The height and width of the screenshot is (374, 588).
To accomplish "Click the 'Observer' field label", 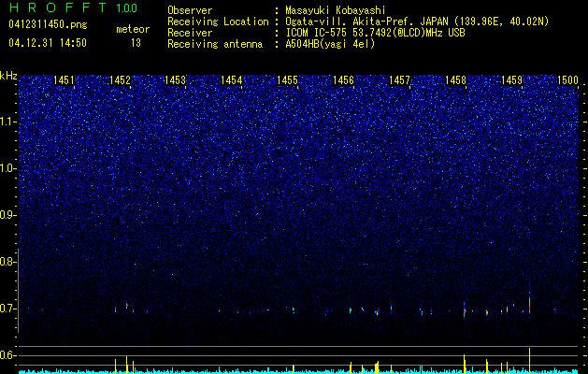I will tap(190, 10).
